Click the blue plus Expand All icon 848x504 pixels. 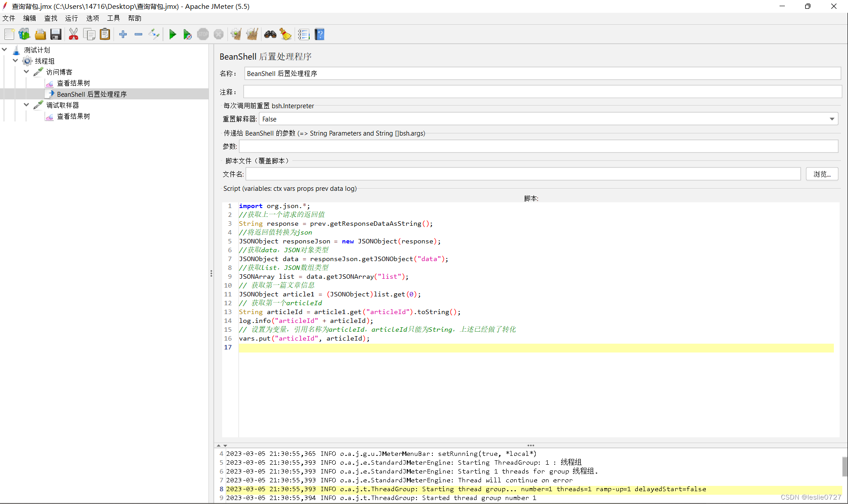point(123,34)
